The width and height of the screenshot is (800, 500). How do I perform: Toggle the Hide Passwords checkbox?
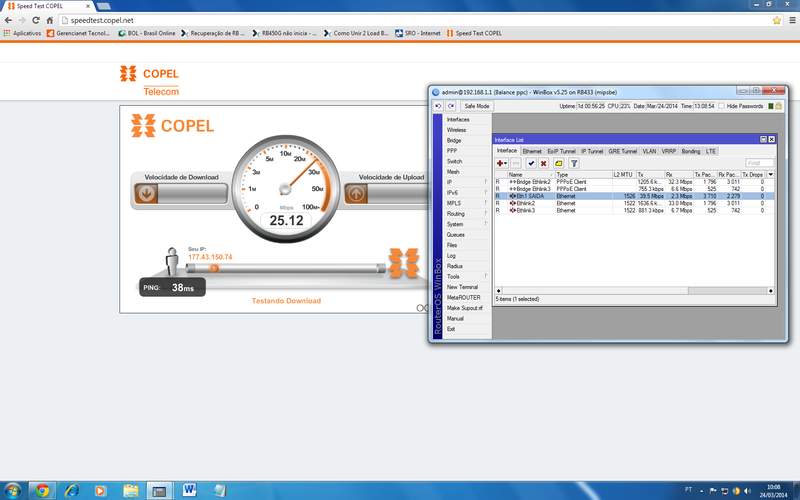point(721,106)
